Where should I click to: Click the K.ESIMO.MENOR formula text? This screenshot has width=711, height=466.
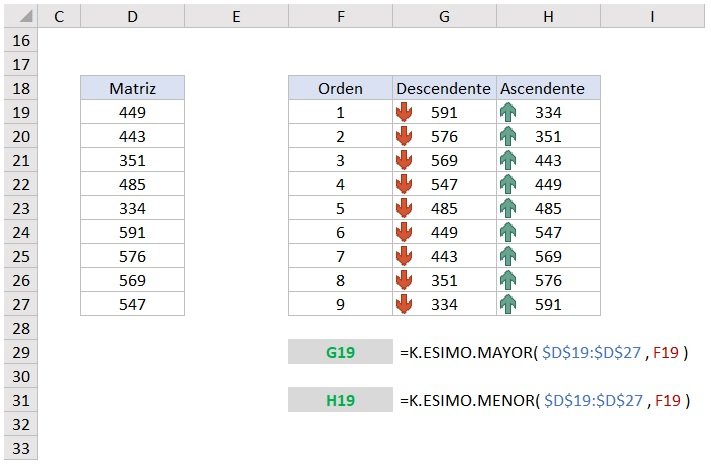[545, 400]
